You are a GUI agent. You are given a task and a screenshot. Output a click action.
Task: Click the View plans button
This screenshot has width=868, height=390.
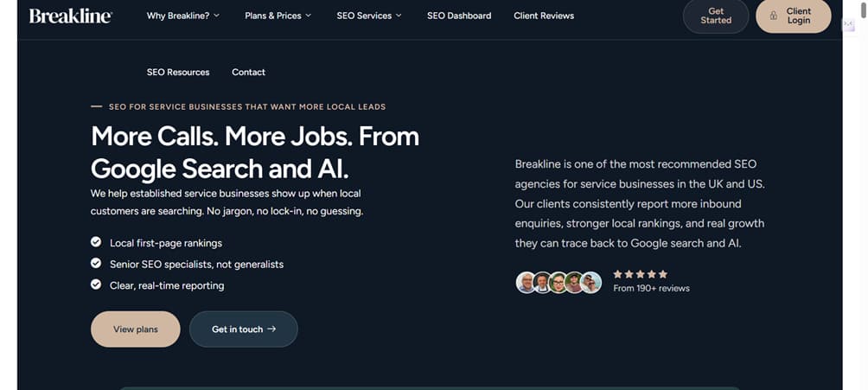tap(136, 329)
